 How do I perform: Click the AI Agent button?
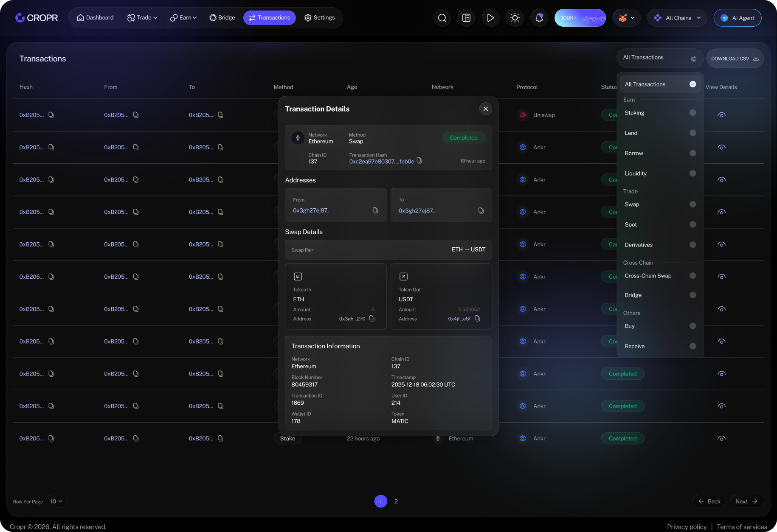(738, 18)
